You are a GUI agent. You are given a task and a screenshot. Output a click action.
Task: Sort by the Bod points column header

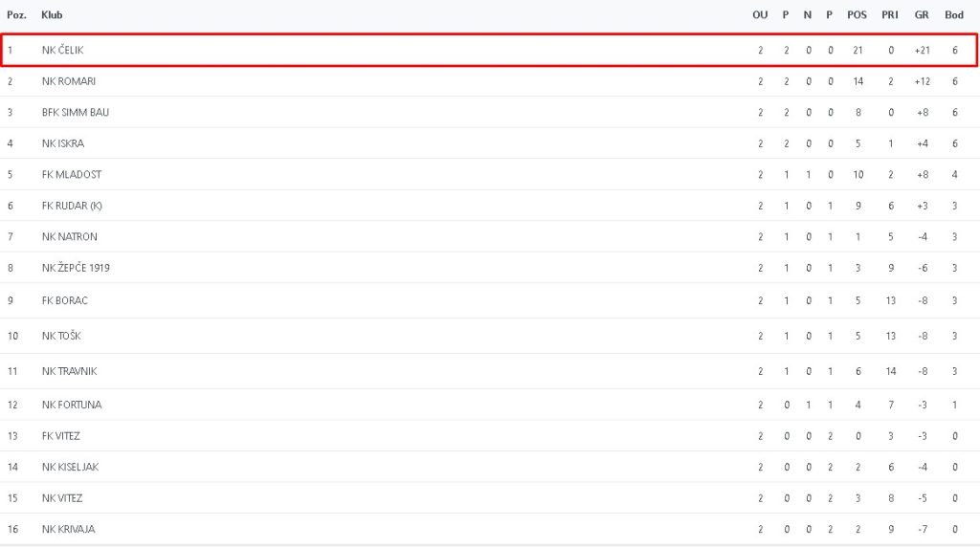(954, 15)
